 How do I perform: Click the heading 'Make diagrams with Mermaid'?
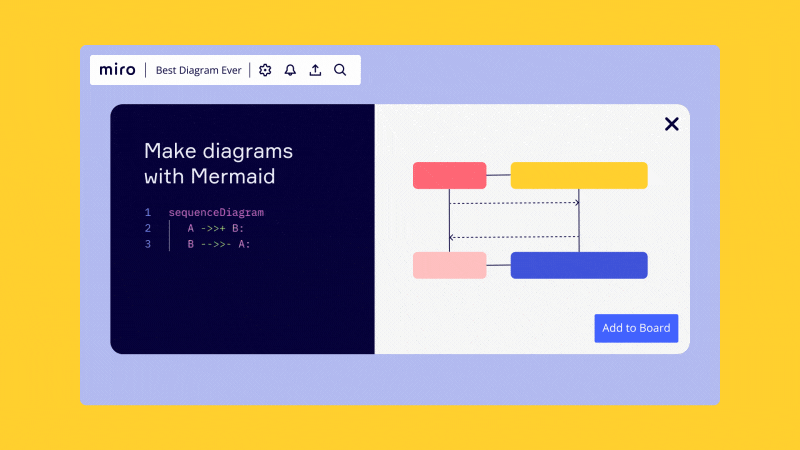(218, 164)
